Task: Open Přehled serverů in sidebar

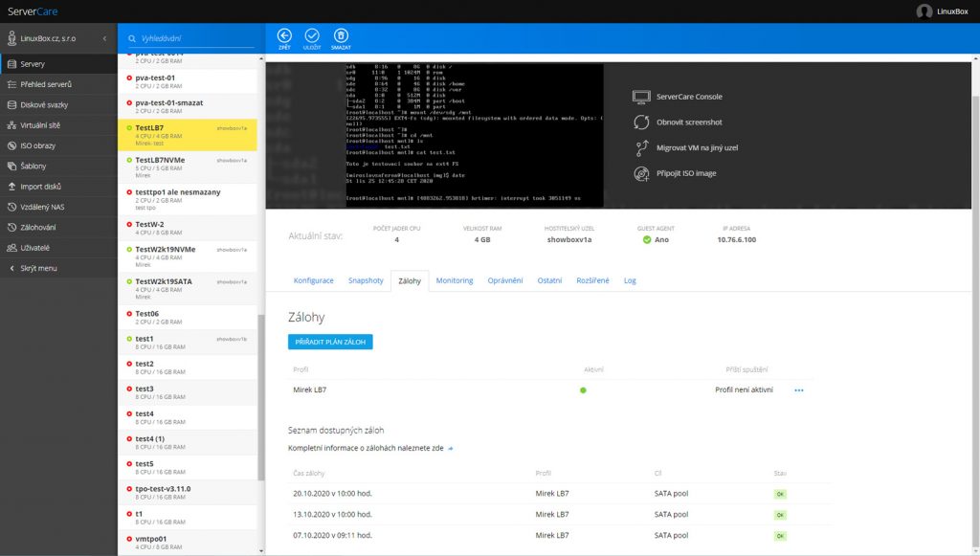Action: point(58,84)
